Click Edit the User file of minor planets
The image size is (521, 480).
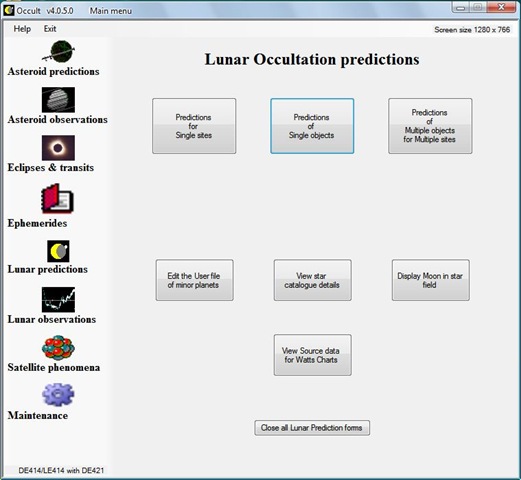pyautogui.click(x=194, y=280)
